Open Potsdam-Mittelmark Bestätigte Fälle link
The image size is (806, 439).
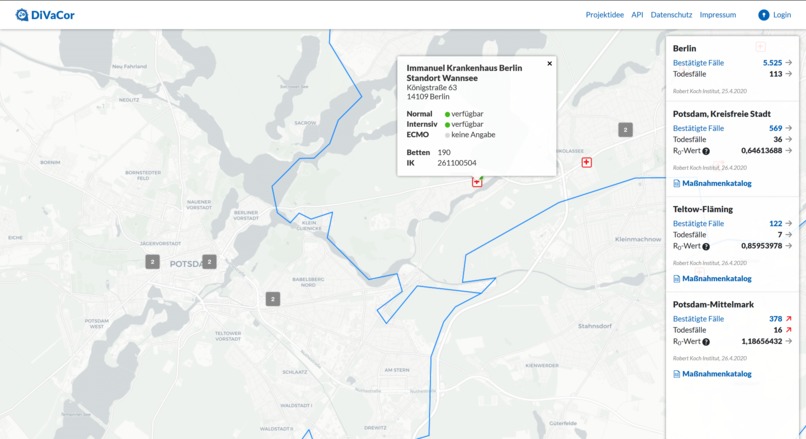pyautogui.click(x=698, y=318)
